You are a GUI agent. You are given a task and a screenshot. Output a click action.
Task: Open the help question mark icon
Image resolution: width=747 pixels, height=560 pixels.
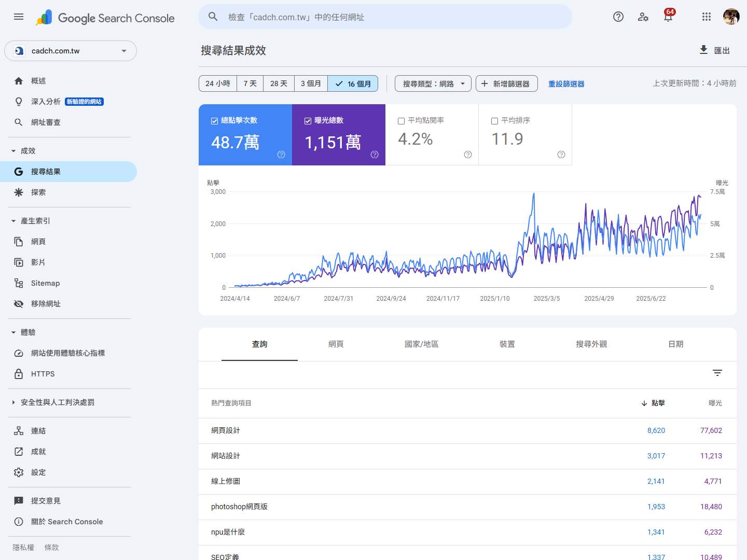(618, 17)
